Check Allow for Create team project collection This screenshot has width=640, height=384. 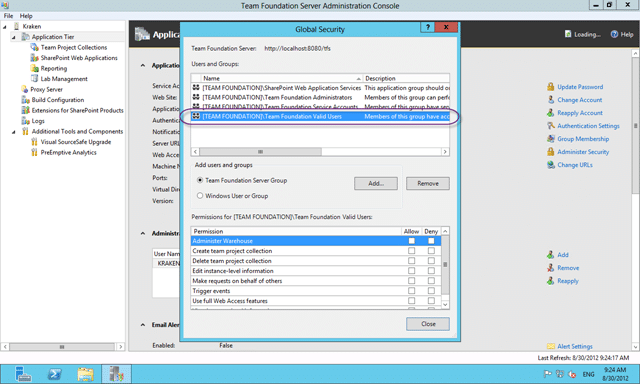tap(411, 251)
